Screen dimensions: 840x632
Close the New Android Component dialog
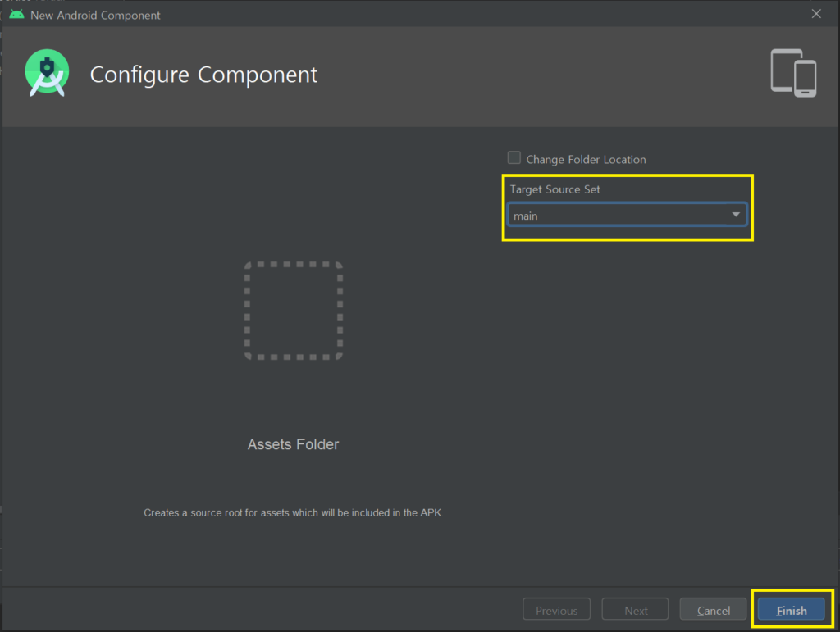coord(815,14)
